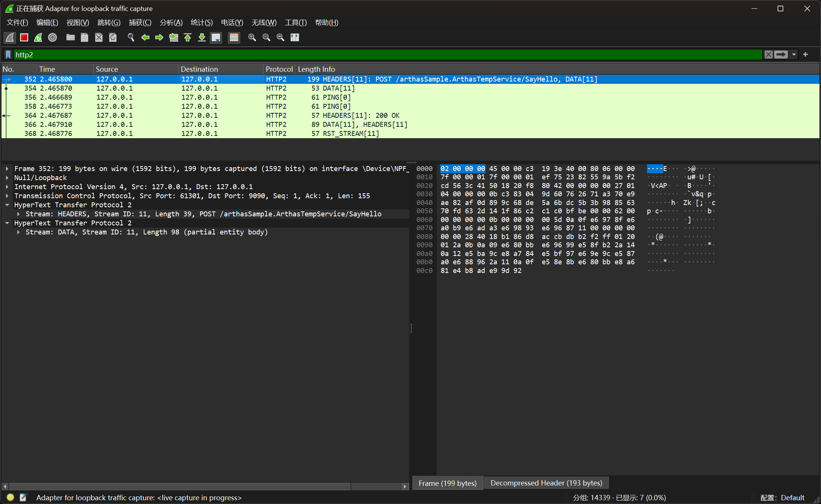
Task: Open the 视图(V) menu
Action: pos(78,23)
